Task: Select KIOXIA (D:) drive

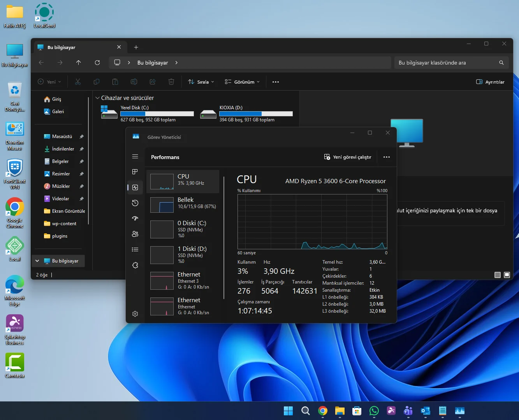Action: point(246,114)
